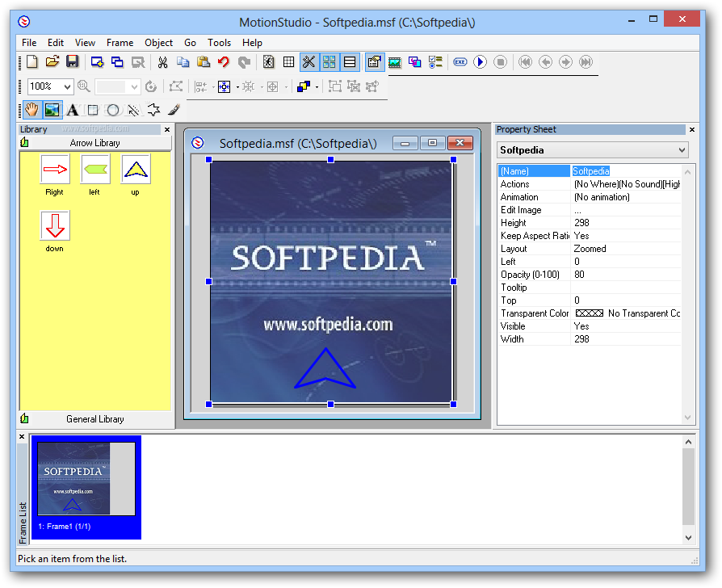
Task: Close the Property Sheet panel
Action: (x=692, y=130)
